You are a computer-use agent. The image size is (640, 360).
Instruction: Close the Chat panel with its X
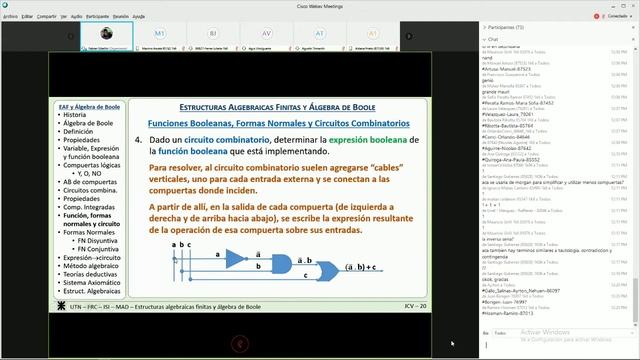tap(633, 40)
